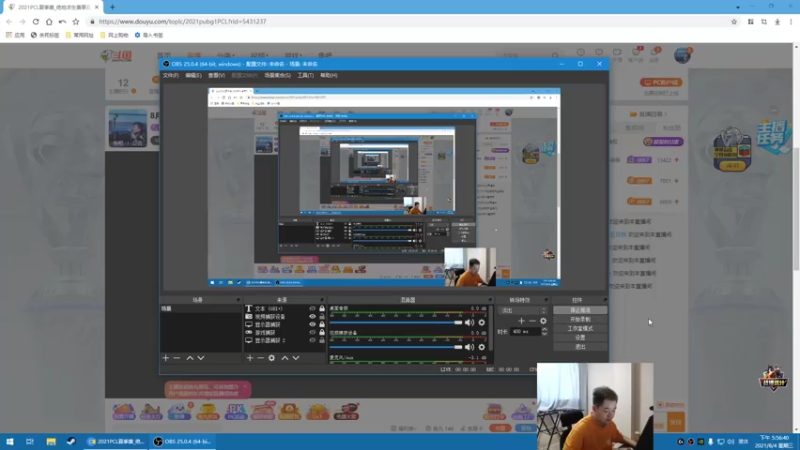Open Douyu messages icon with badge
Viewport: 800px width, 450px height.
[655, 53]
